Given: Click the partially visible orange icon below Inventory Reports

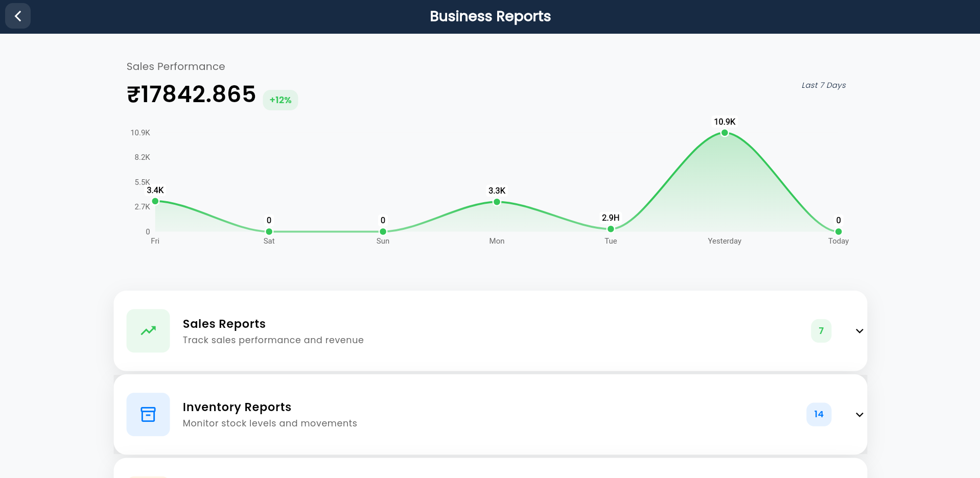Looking at the screenshot, I should point(148,476).
